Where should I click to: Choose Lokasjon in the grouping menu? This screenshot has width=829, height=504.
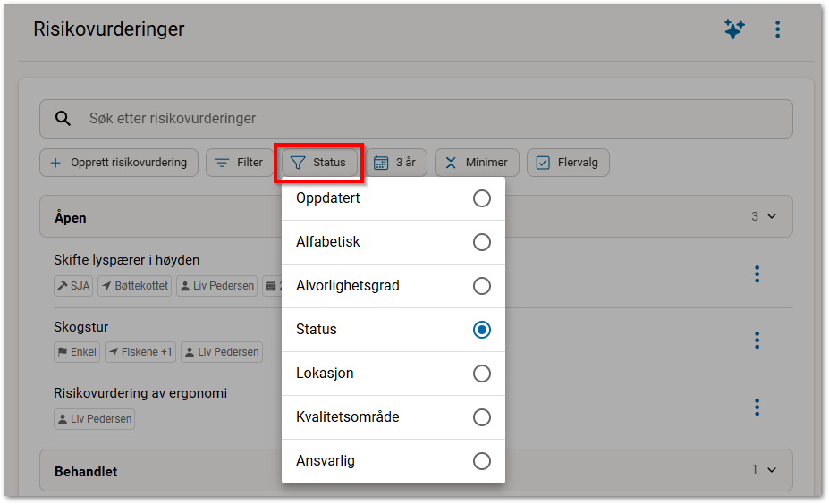(393, 374)
